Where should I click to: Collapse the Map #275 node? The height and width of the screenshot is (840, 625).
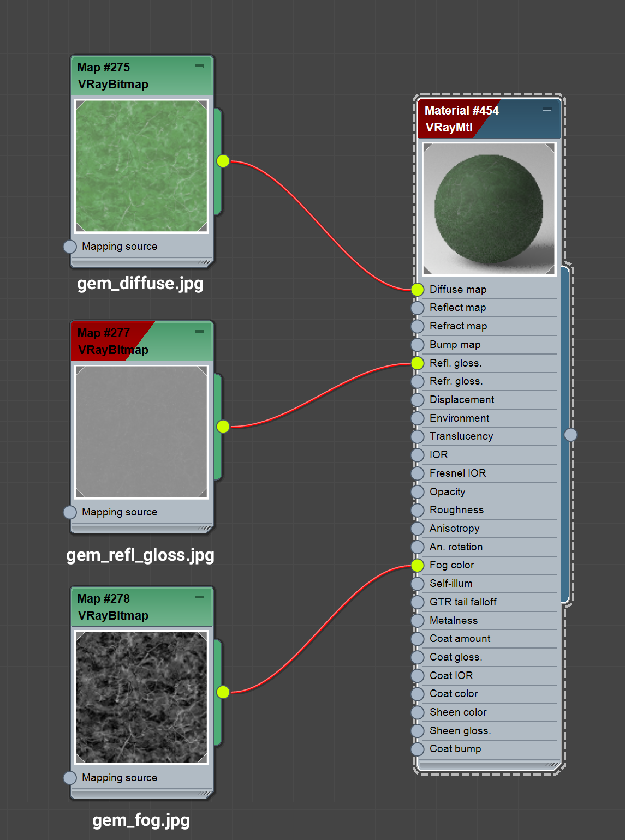click(200, 65)
